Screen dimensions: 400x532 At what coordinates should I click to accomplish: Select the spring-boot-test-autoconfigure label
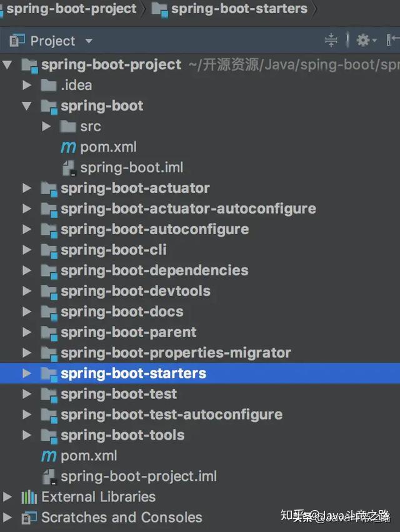point(171,415)
